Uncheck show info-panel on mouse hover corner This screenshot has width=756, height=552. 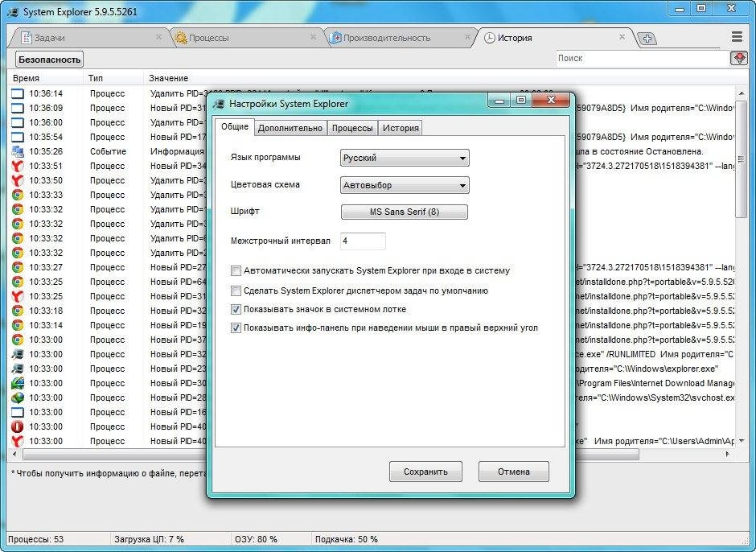[x=236, y=328]
